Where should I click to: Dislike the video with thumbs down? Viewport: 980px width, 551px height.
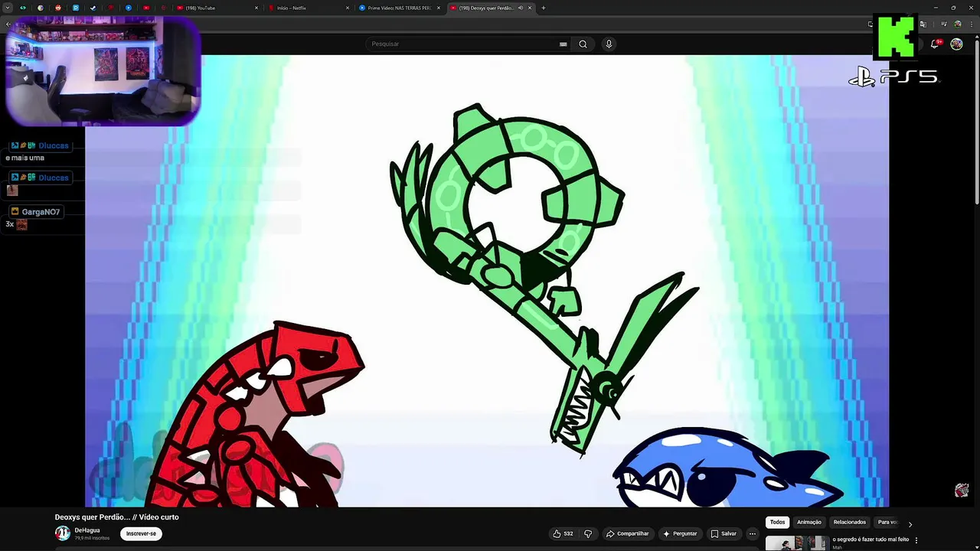tap(588, 533)
